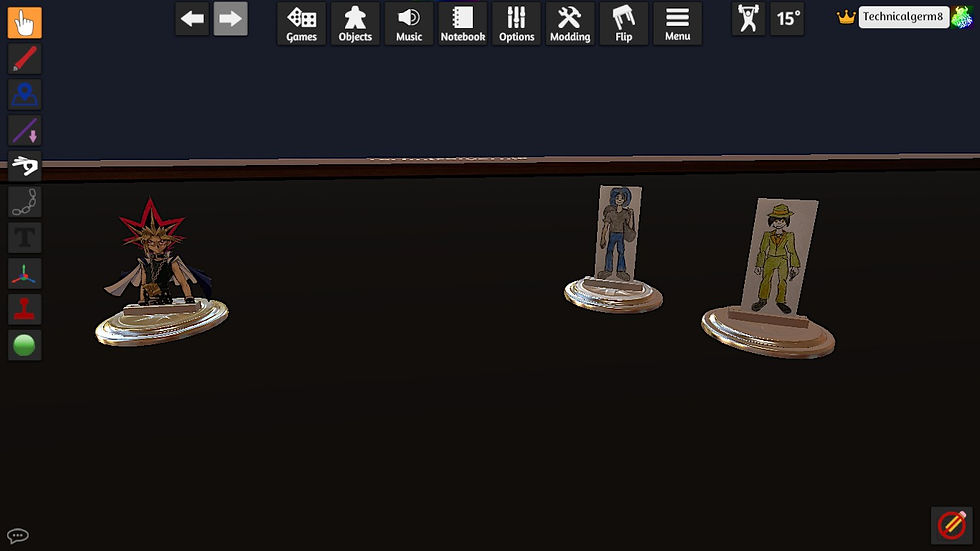Open the Options menu
Screen dimensions: 980x551
coord(516,24)
